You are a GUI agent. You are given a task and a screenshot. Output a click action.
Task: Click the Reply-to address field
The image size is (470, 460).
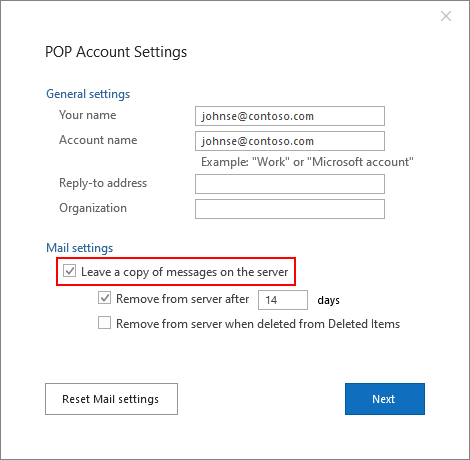tap(290, 184)
